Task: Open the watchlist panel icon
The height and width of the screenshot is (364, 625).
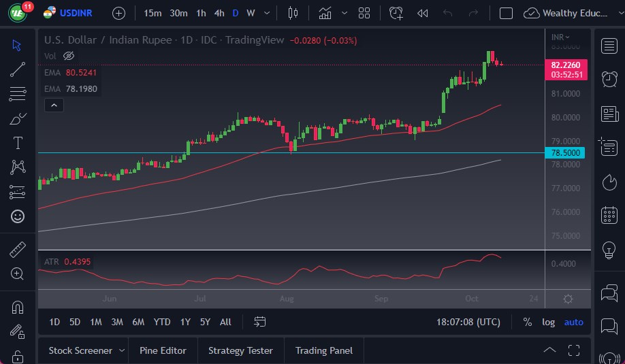Action: [609, 46]
